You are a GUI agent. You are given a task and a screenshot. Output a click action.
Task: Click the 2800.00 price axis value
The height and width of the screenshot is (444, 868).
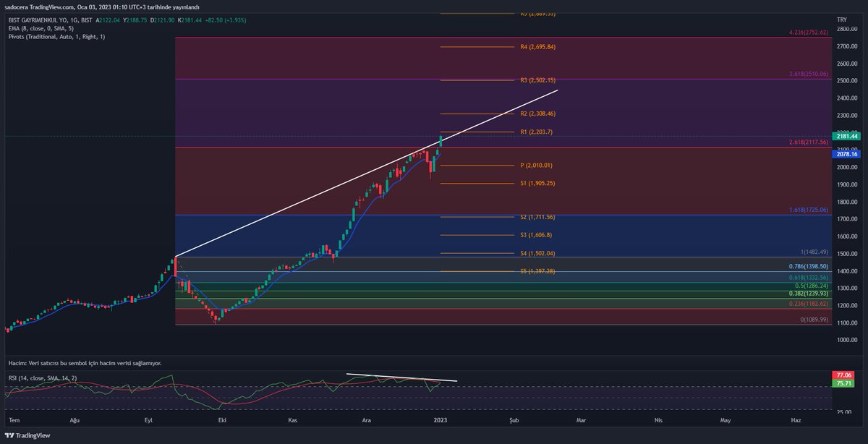tap(846, 29)
